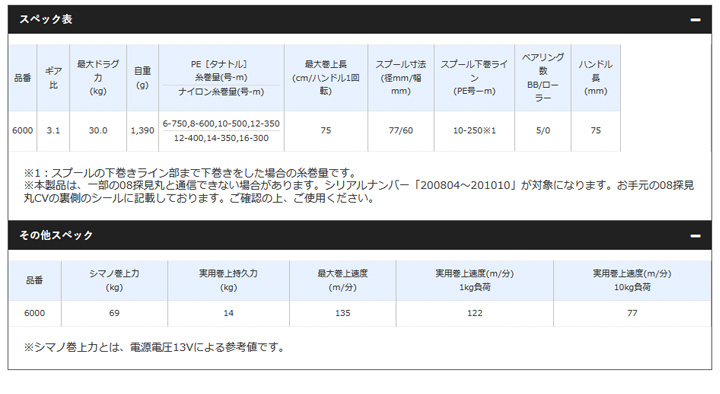Click the スペック表 header title
Screen dimensions: 720x394
[x=46, y=19]
